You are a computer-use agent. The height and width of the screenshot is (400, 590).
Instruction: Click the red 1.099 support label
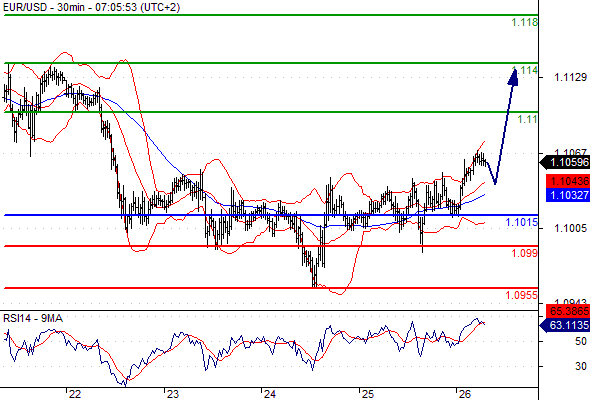(x=525, y=253)
